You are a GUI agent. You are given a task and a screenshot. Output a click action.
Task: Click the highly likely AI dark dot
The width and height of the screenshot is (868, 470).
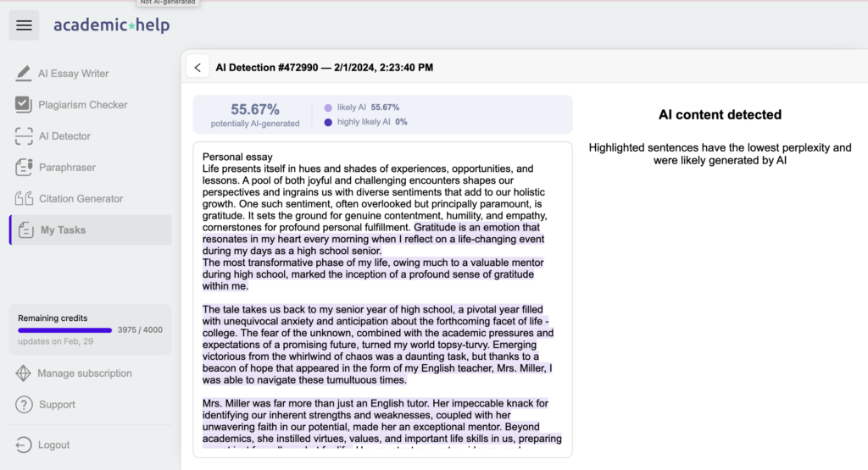328,122
